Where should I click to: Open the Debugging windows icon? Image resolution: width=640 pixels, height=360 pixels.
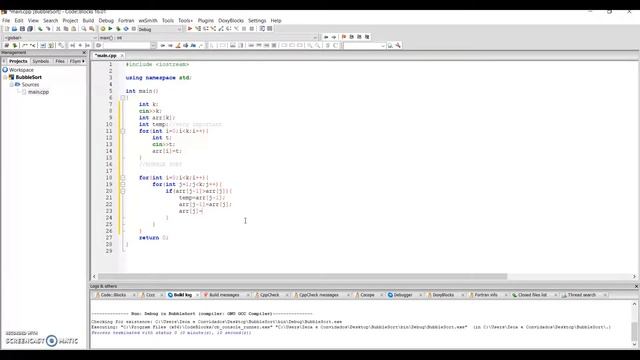tap(262, 29)
